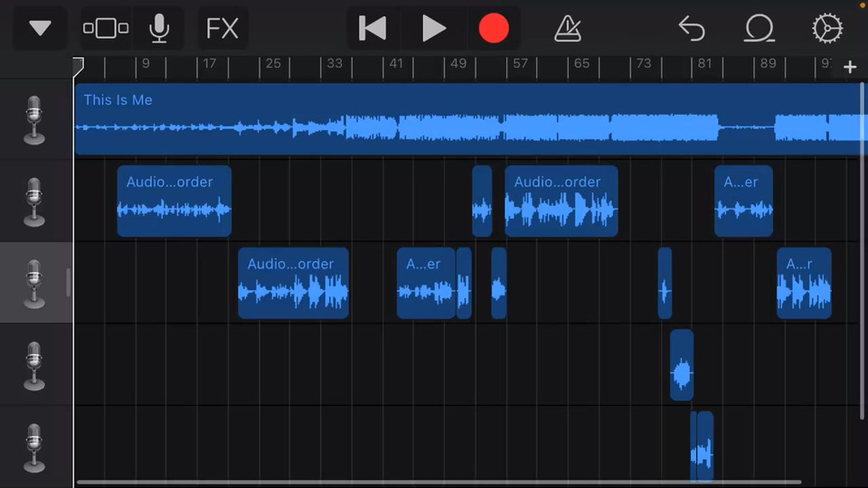Select the narrow unnamed region on track two
Viewport: 868px width, 488px height.
point(482,201)
